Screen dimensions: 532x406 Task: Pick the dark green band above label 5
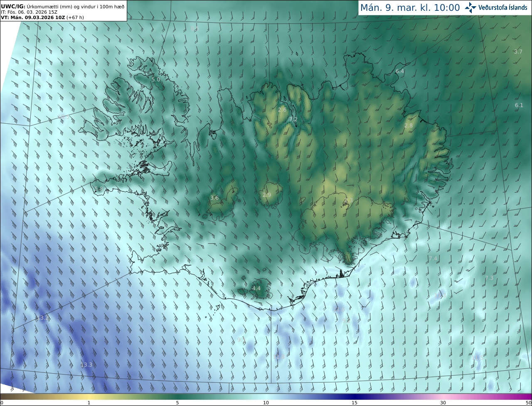coord(177,396)
